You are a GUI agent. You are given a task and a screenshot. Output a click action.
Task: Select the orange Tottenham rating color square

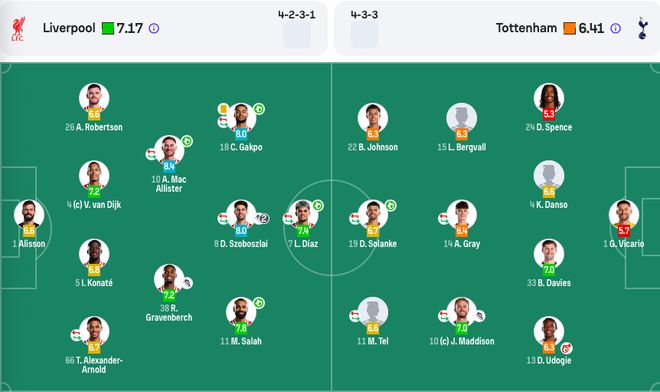point(569,28)
